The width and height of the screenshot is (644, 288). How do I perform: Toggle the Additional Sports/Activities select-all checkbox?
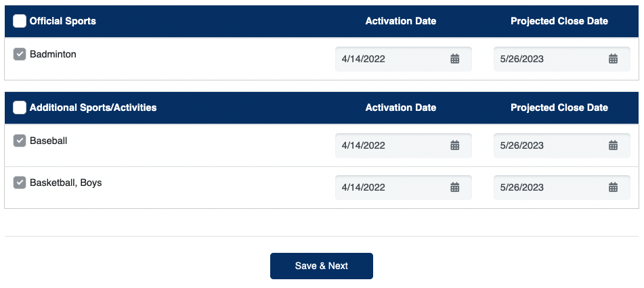(x=20, y=107)
